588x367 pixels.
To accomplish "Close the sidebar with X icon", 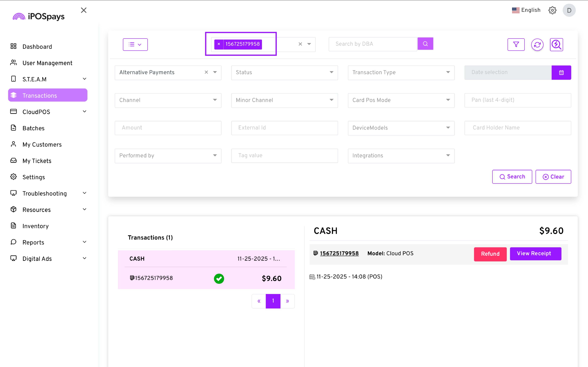I will click(84, 10).
